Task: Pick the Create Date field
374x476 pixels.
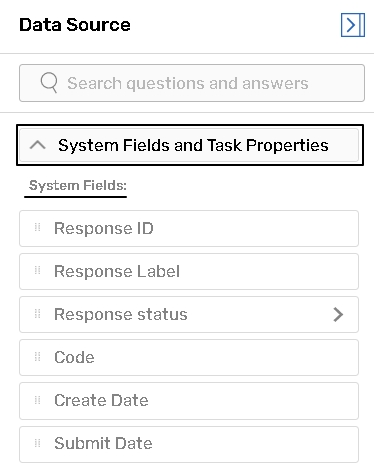Action: point(189,401)
